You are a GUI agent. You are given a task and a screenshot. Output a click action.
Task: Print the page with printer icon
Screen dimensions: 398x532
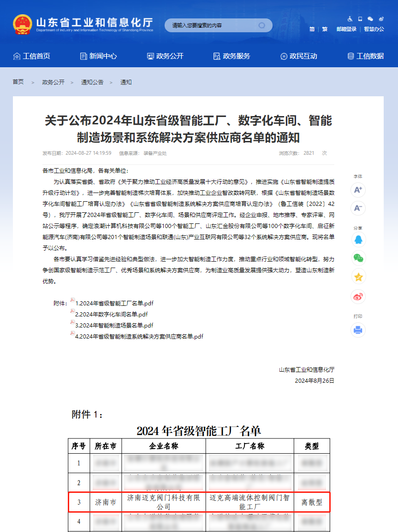[x=358, y=330]
